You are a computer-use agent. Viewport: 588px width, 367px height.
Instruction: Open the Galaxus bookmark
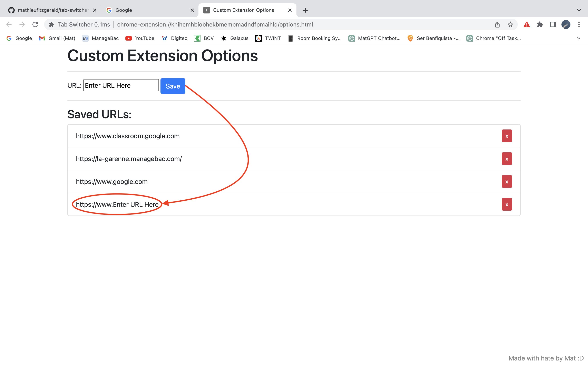(235, 38)
